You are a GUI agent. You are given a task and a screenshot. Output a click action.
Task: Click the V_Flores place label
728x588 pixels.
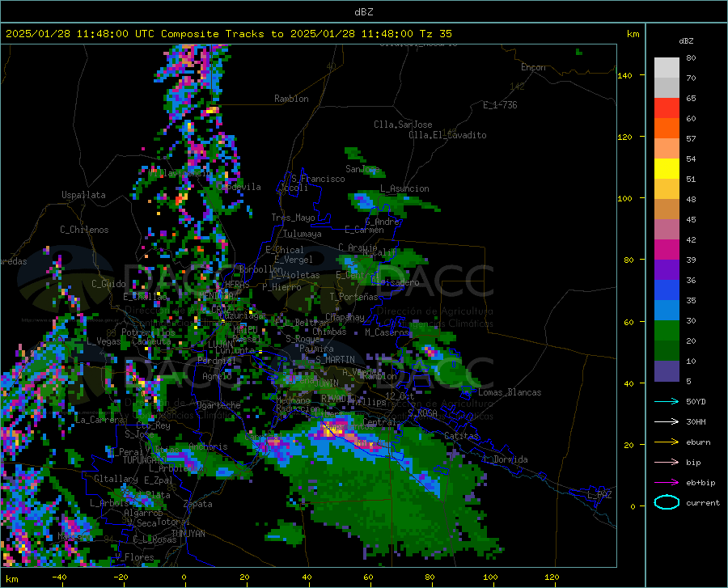click(134, 557)
